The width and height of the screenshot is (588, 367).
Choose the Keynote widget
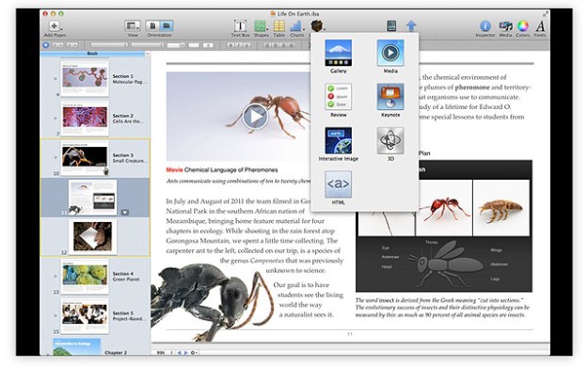(390, 100)
